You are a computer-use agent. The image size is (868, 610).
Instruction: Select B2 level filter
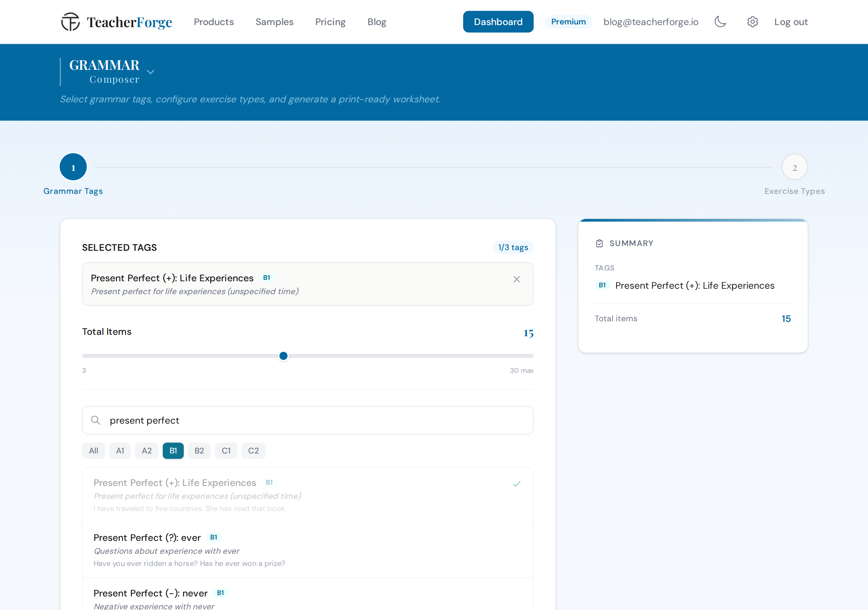point(199,450)
